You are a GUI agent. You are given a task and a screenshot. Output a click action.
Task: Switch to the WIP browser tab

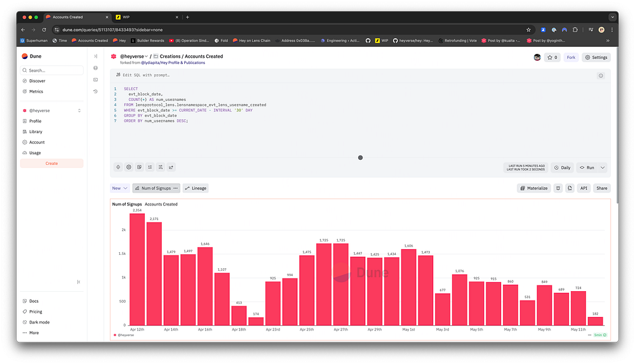point(147,17)
